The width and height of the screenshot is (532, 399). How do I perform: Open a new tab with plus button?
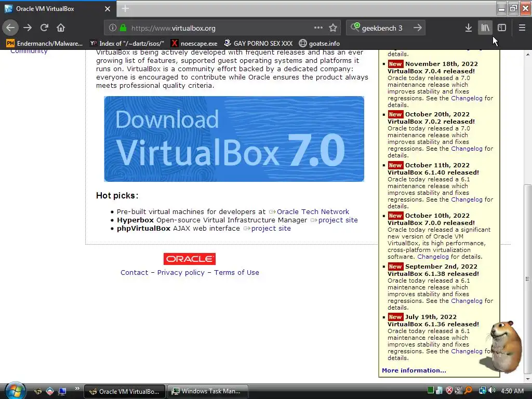coord(125,8)
